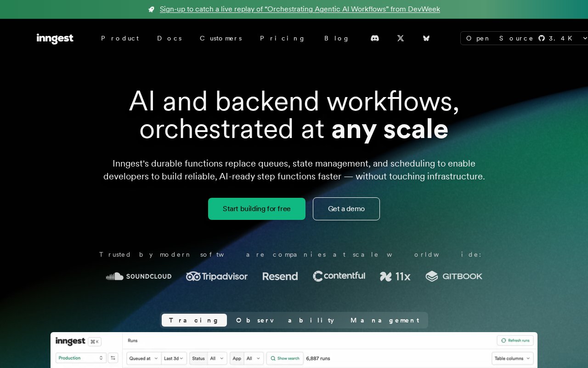The height and width of the screenshot is (368, 588).
Task: Open the Last 3d time range dropdown
Action: coord(174,358)
